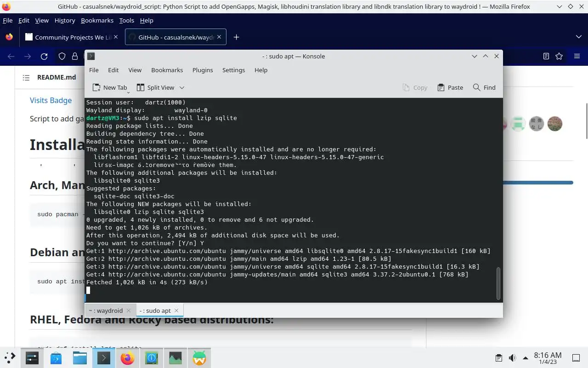Click the Firefox tracking protection shield
The height and width of the screenshot is (368, 588).
[x=62, y=56]
